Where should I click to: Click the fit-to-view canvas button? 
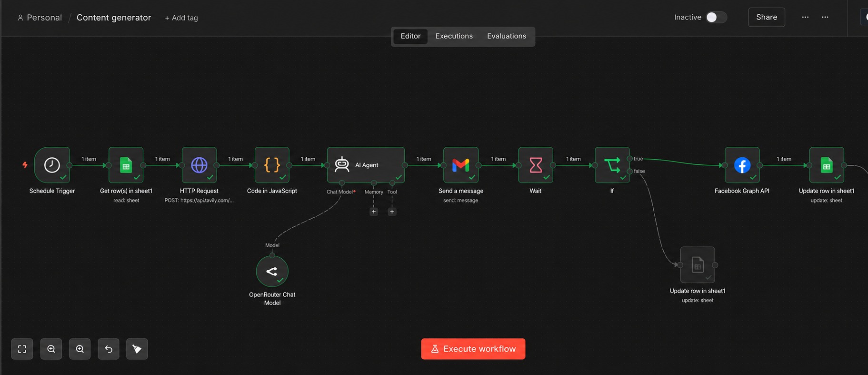click(x=22, y=349)
